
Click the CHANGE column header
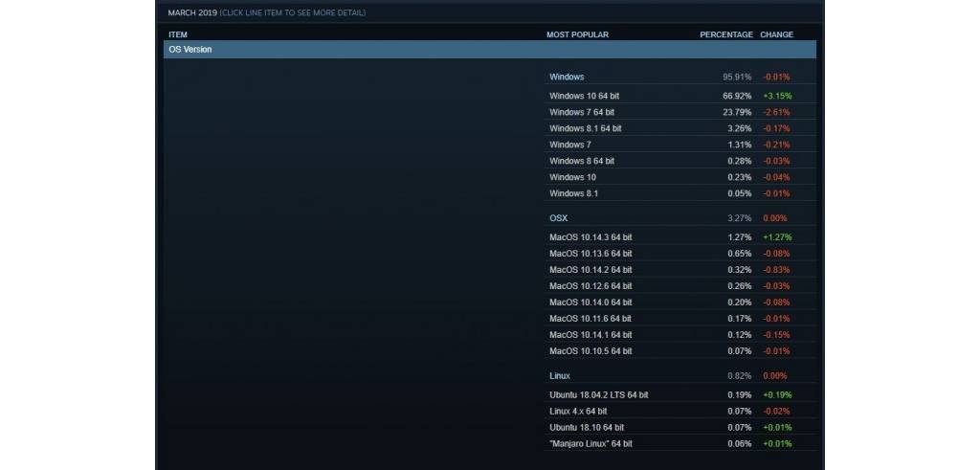click(x=777, y=34)
